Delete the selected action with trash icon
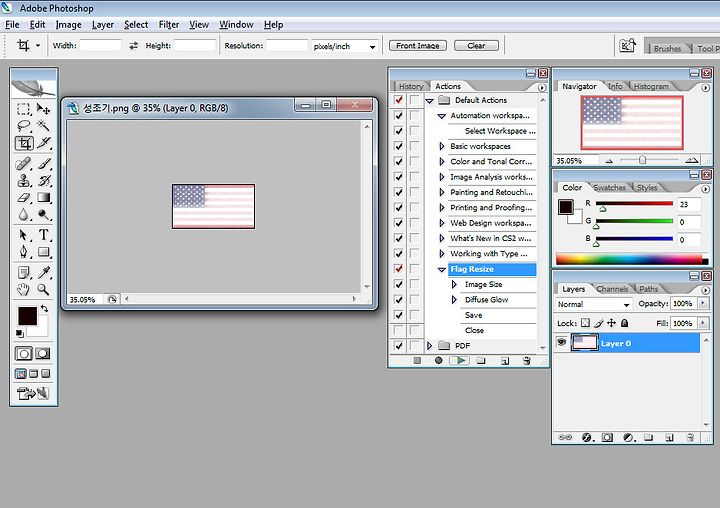The width and height of the screenshot is (720, 508). [527, 361]
